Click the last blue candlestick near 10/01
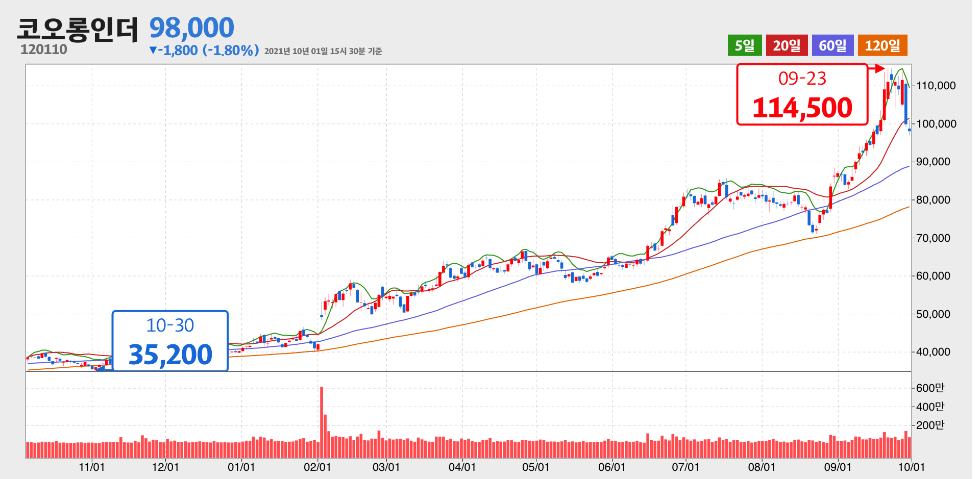 [910, 130]
